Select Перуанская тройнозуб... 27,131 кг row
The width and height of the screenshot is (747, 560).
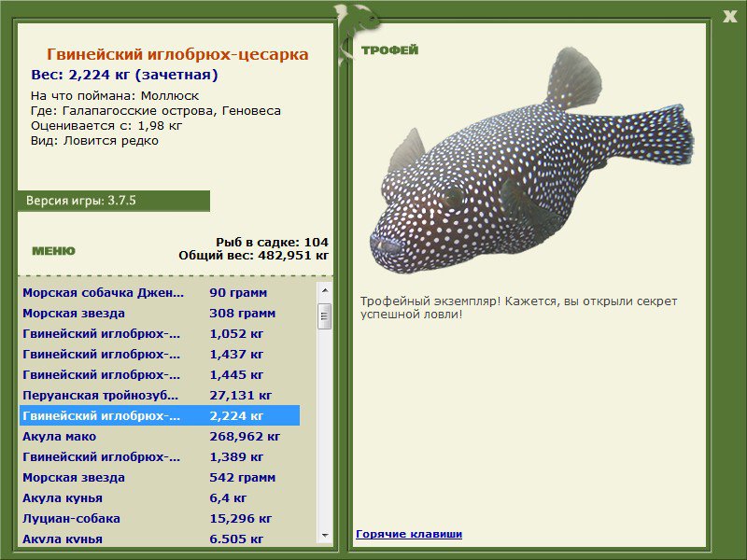pyautogui.click(x=160, y=395)
